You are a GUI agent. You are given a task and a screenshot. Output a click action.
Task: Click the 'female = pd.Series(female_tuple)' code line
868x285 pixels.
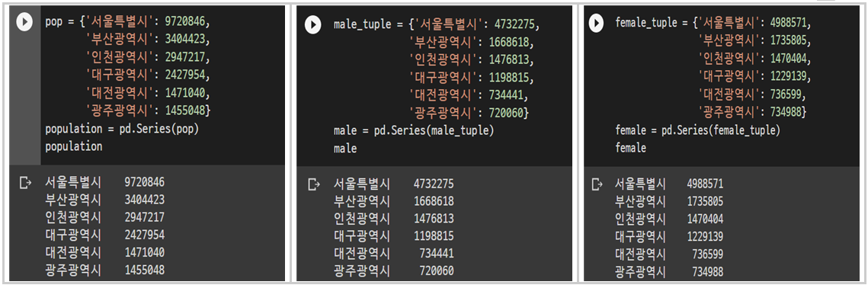point(697,130)
